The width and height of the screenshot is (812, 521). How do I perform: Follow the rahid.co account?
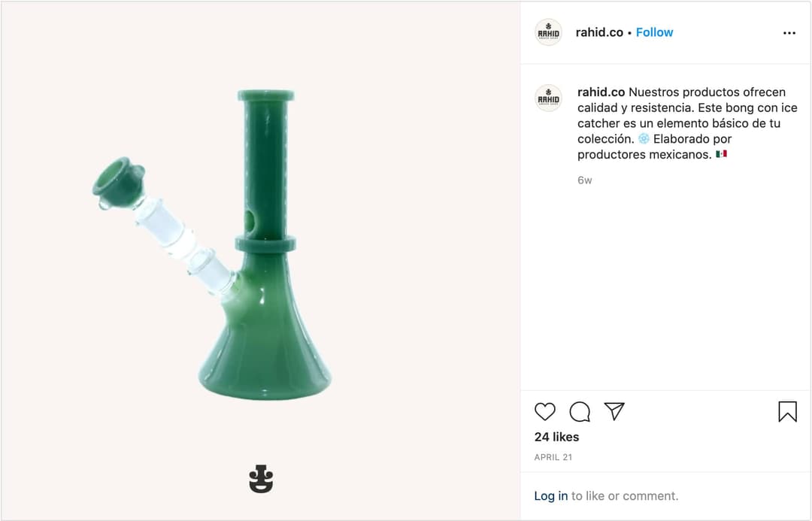[654, 32]
